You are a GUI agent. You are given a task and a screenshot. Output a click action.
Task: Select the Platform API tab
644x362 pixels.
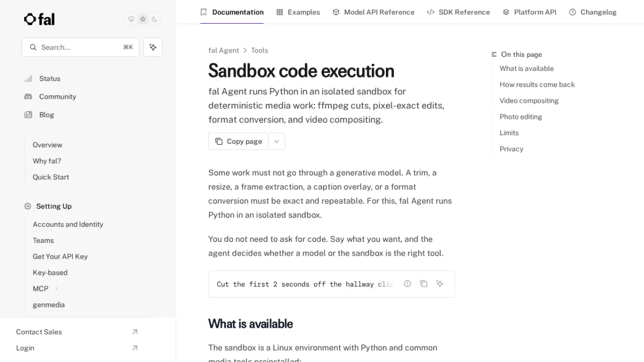tap(529, 12)
